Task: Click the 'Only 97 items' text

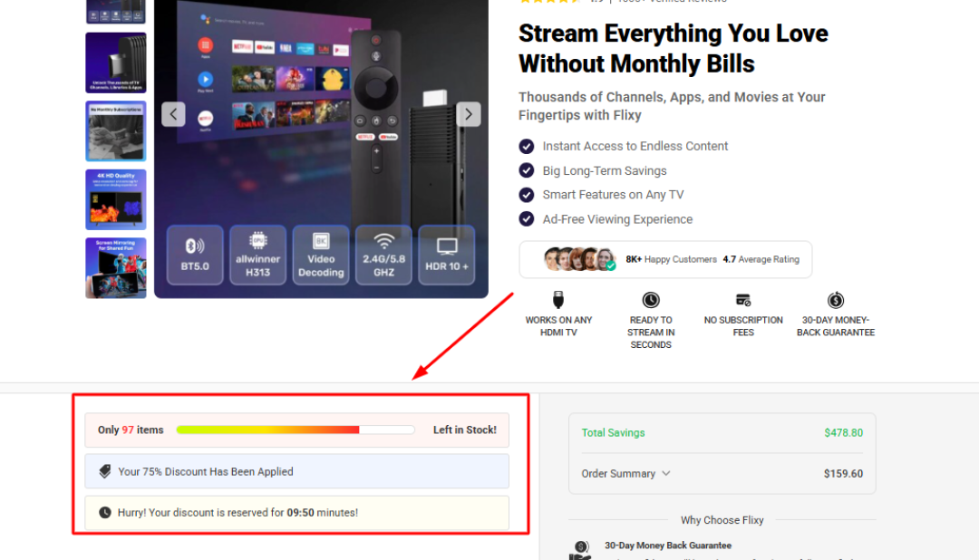Action: (x=131, y=430)
